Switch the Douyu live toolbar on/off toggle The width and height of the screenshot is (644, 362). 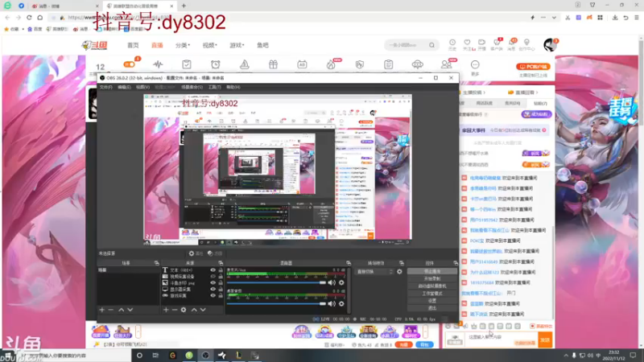click(x=129, y=64)
